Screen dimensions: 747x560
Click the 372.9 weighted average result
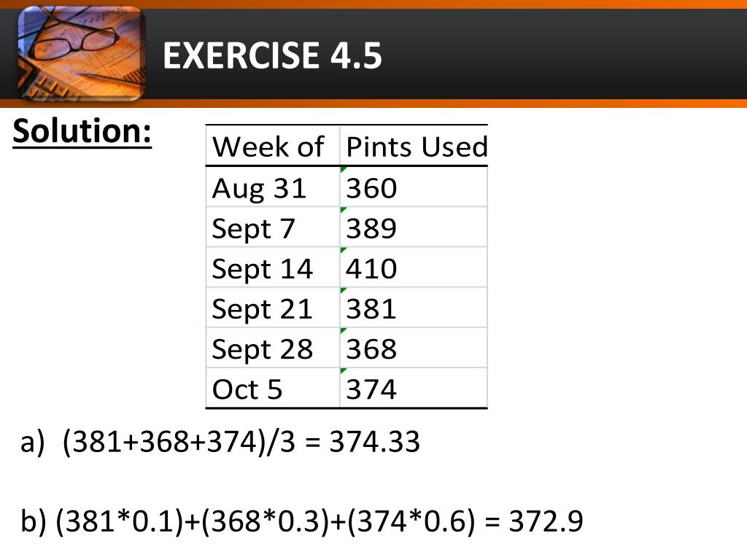(x=546, y=521)
